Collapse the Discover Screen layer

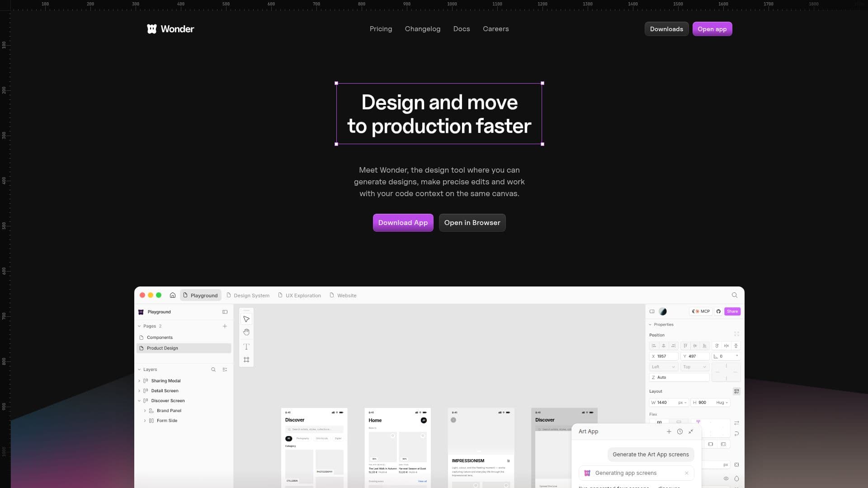click(x=139, y=401)
